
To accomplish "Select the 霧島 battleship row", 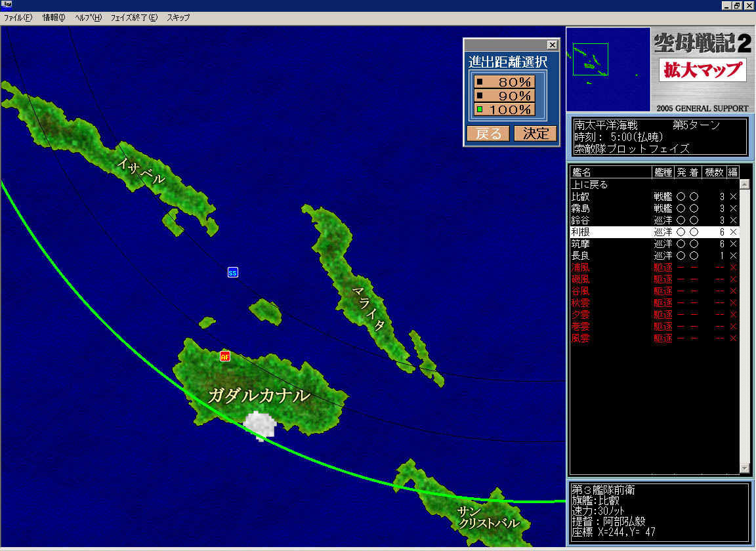I will [655, 208].
